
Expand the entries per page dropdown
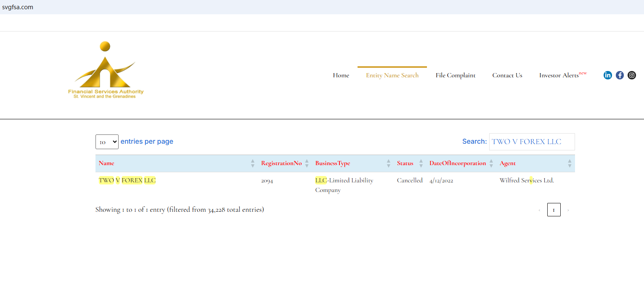(107, 142)
